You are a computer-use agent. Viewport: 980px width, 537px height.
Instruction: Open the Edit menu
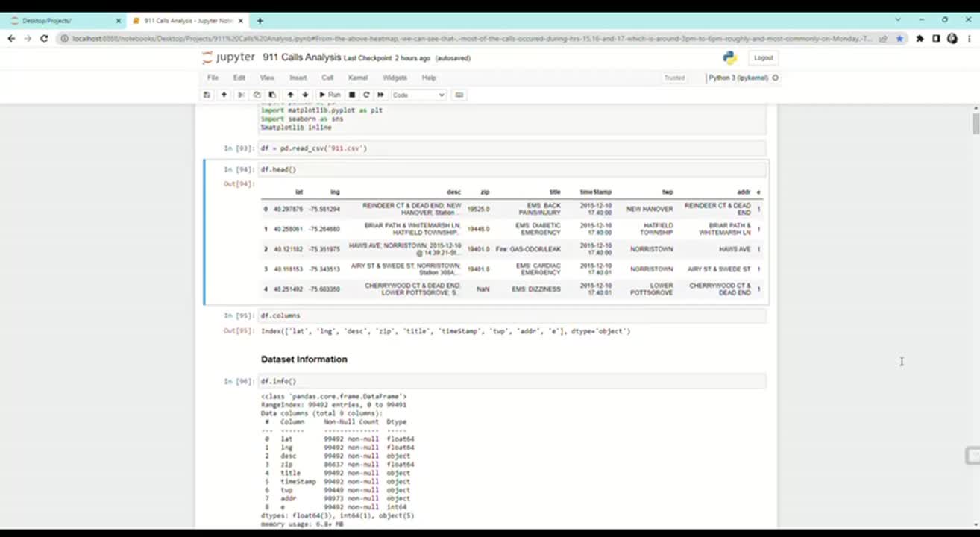tap(239, 78)
